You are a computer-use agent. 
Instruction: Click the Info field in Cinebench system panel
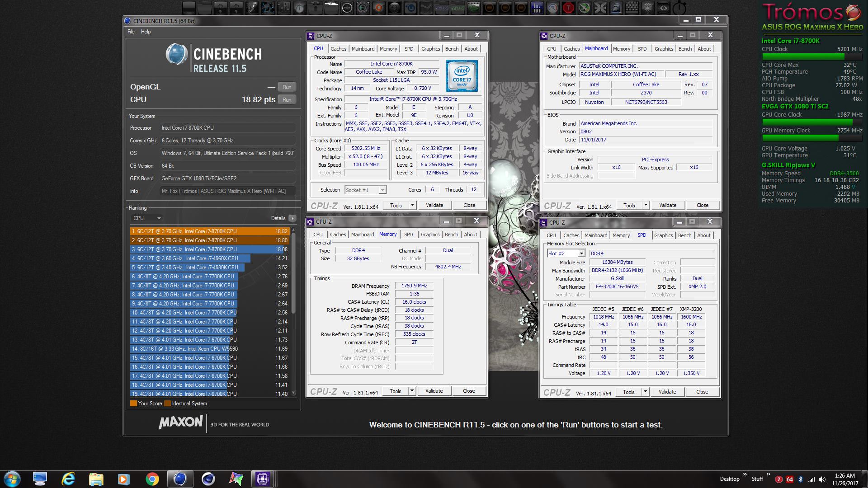228,191
